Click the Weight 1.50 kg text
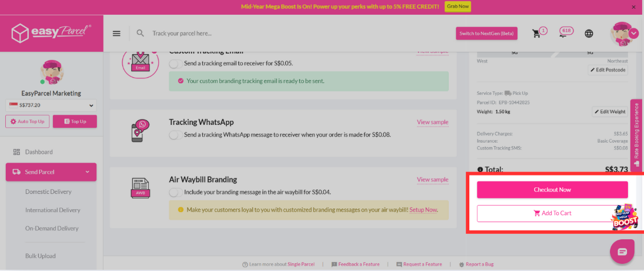The width and height of the screenshot is (644, 271). 493,111
